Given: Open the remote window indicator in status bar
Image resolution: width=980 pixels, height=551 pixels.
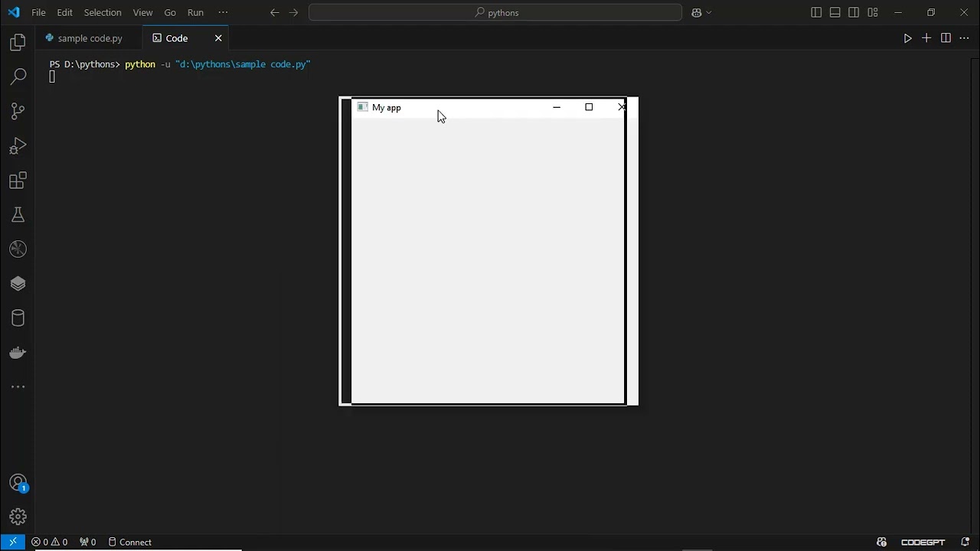Looking at the screenshot, I should click(x=13, y=542).
